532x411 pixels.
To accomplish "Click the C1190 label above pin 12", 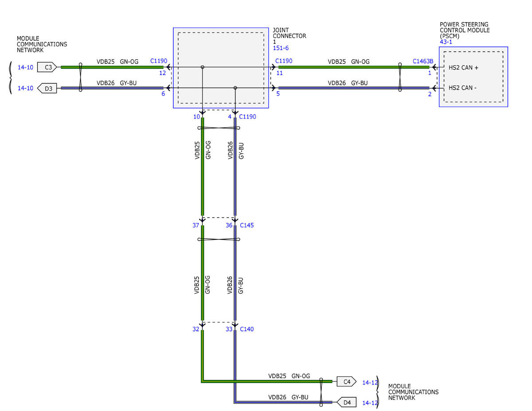I will tap(159, 61).
